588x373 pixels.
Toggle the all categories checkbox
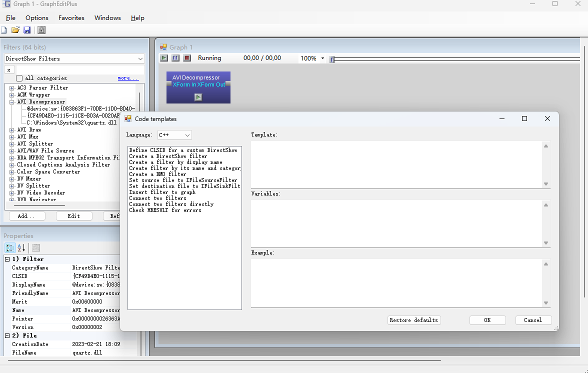click(x=19, y=78)
